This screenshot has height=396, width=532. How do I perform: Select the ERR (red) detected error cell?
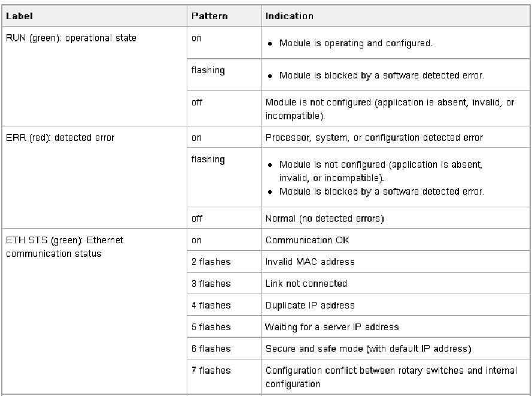point(95,177)
